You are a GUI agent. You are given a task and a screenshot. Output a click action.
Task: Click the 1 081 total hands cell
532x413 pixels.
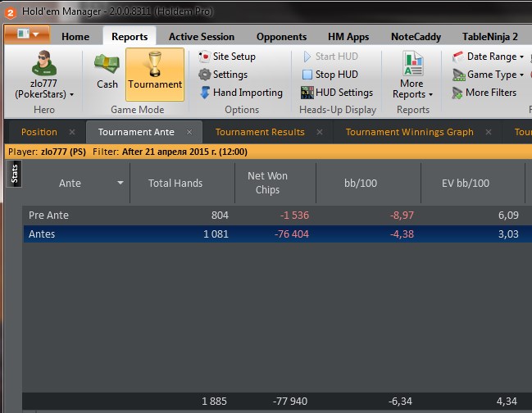216,234
